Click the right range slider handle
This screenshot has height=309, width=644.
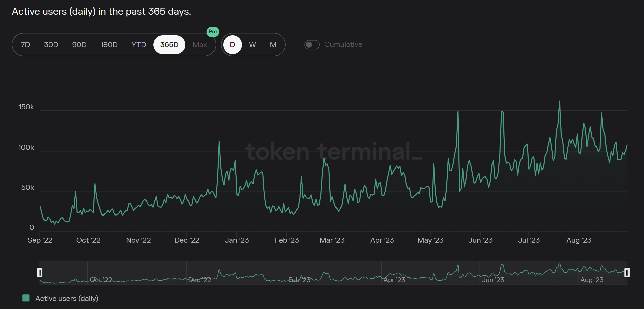click(x=627, y=273)
